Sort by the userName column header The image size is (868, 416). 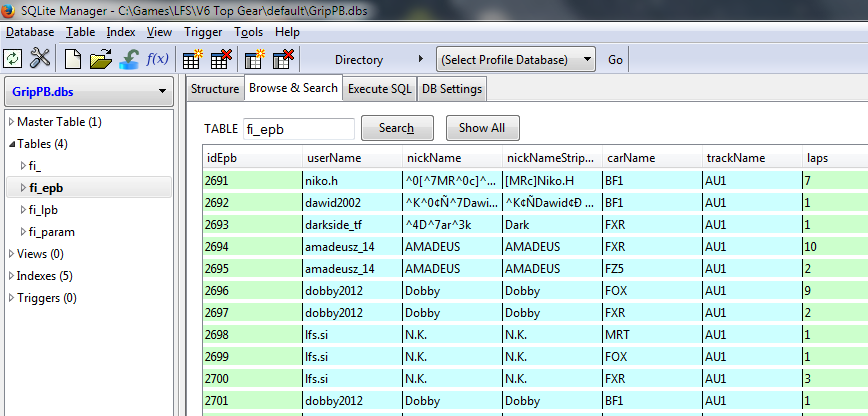coord(353,158)
